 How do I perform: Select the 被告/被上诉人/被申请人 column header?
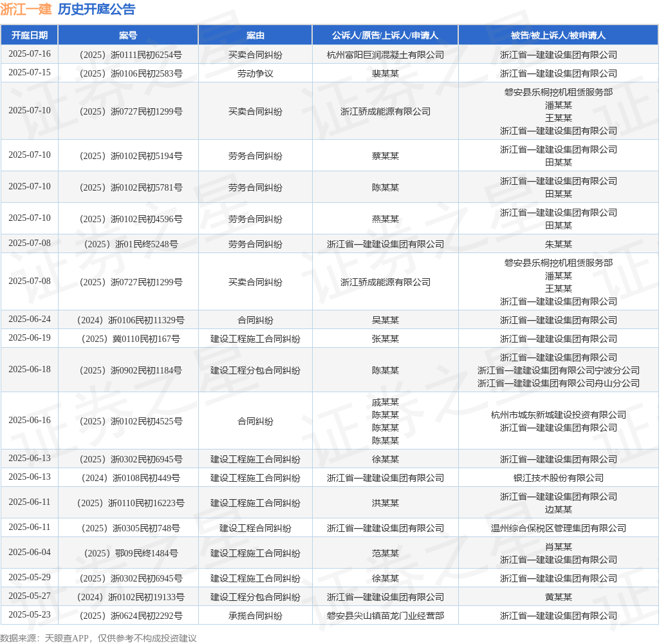click(x=558, y=35)
